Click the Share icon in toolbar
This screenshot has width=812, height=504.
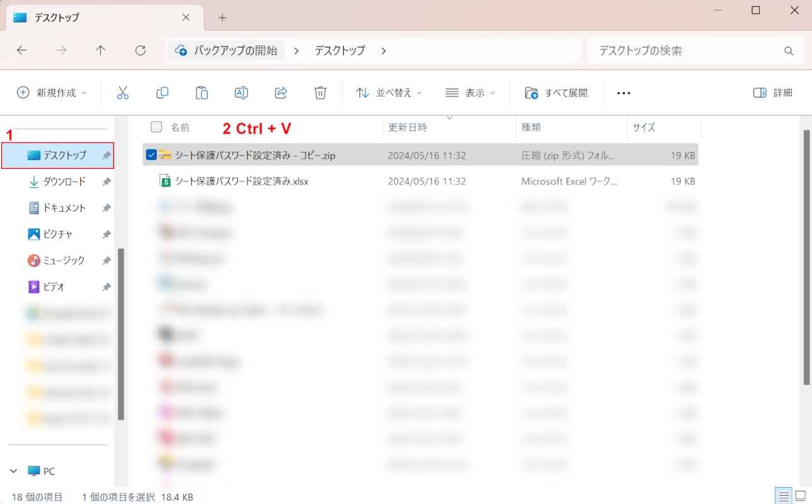tap(281, 93)
